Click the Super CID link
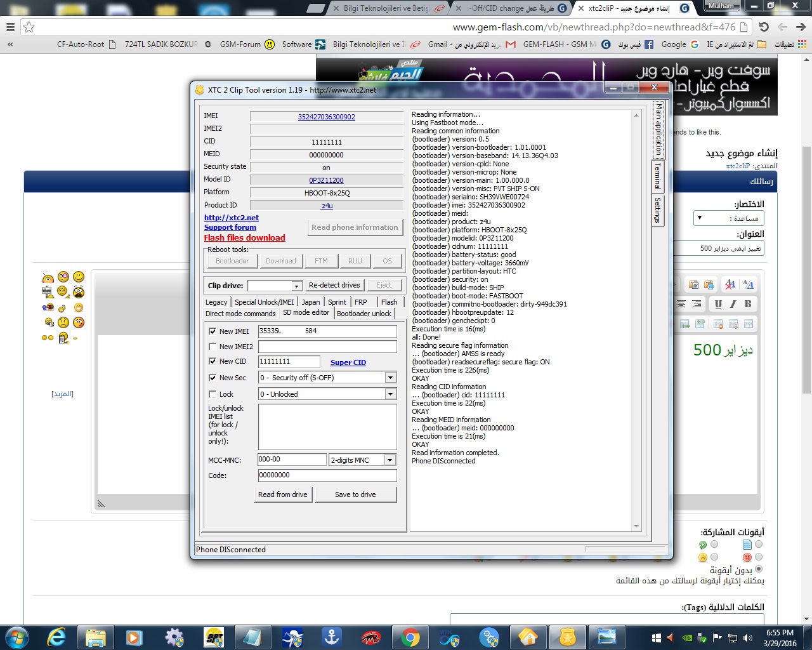This screenshot has width=812, height=650. coord(348,362)
